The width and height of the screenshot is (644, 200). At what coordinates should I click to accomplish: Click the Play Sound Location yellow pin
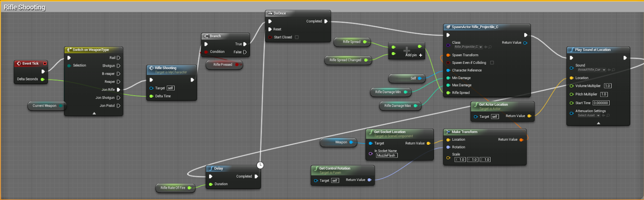572,78
